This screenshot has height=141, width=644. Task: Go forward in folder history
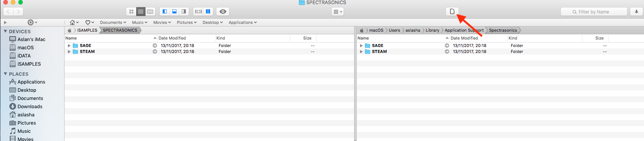pos(18,12)
